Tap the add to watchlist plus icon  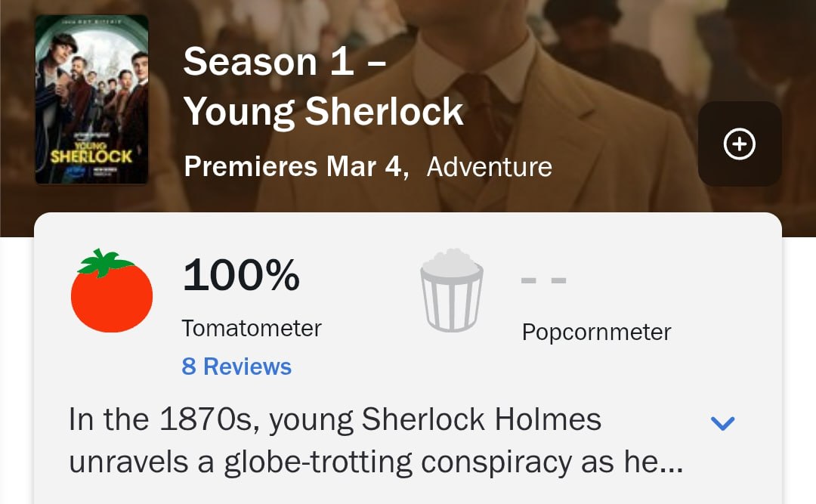(739, 144)
